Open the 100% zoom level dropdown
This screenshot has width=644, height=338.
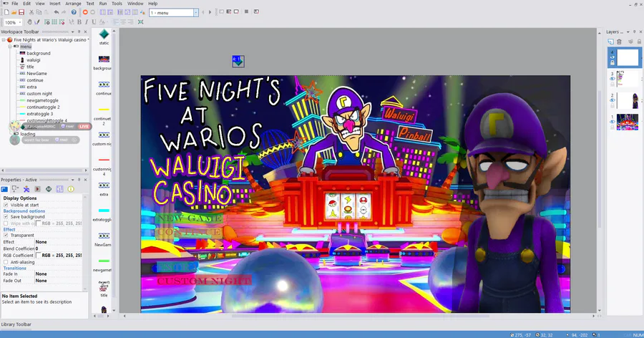[x=20, y=22]
